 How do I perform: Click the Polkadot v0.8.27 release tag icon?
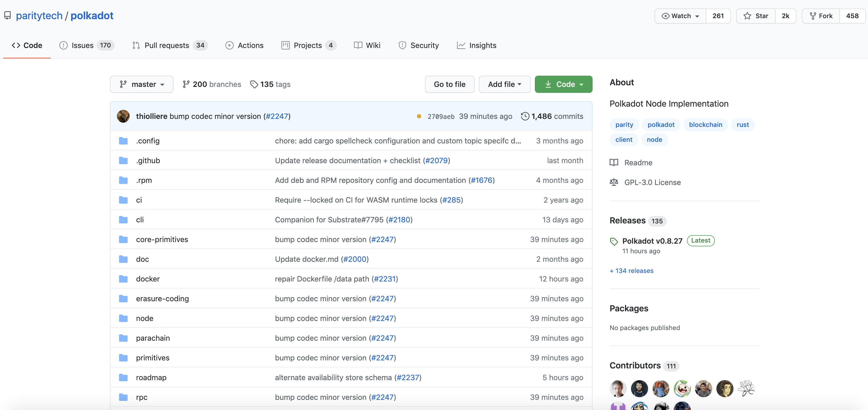pos(614,241)
